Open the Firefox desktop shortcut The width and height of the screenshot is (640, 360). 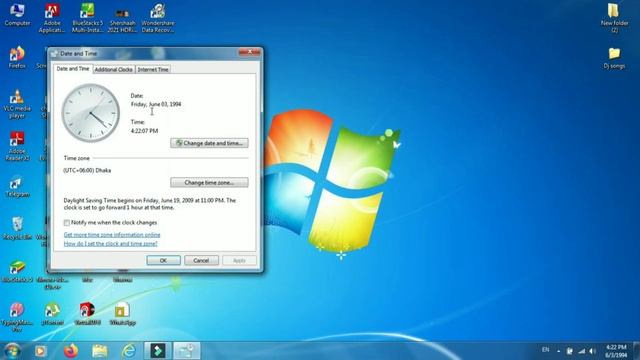pos(17,58)
